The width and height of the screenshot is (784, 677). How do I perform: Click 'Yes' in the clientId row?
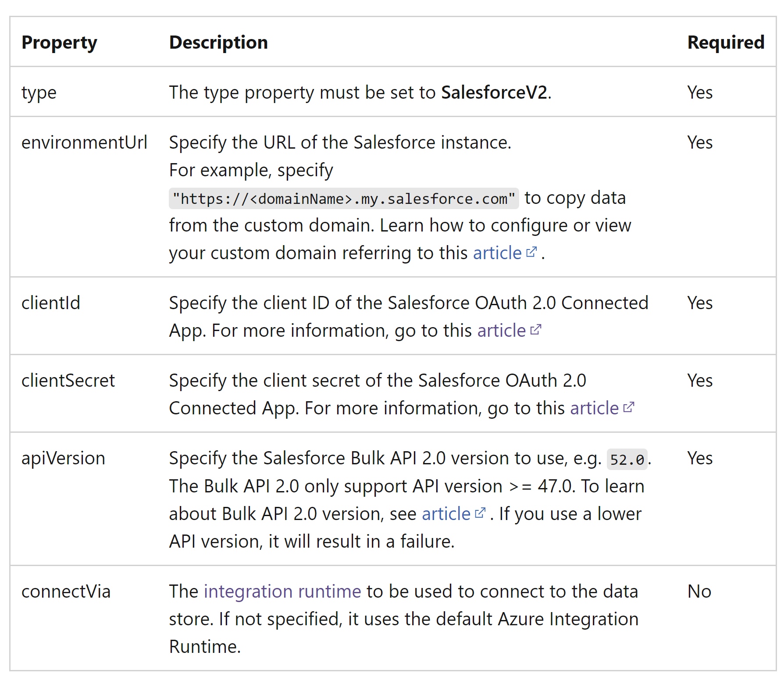[x=700, y=303]
